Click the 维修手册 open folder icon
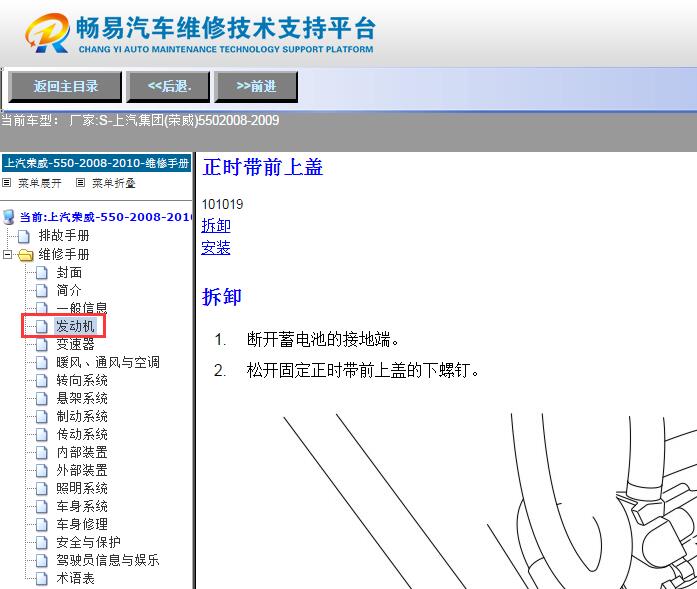The height and width of the screenshot is (589, 697). tap(25, 255)
